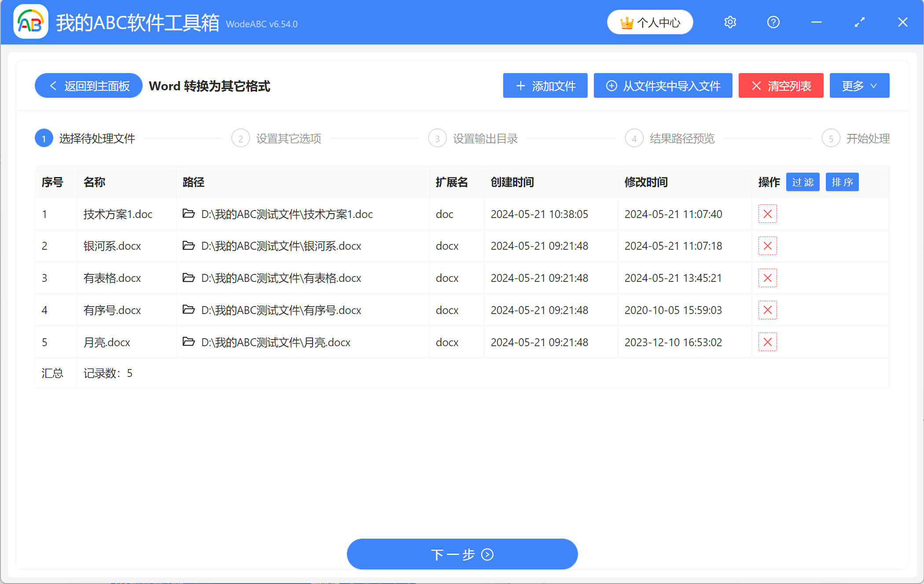The width and height of the screenshot is (924, 584).
Task: Open the 过滤 filter toggle
Action: (803, 182)
